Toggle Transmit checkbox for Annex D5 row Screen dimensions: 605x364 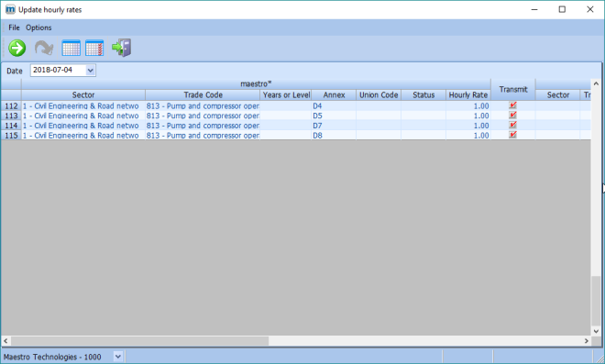click(x=512, y=115)
